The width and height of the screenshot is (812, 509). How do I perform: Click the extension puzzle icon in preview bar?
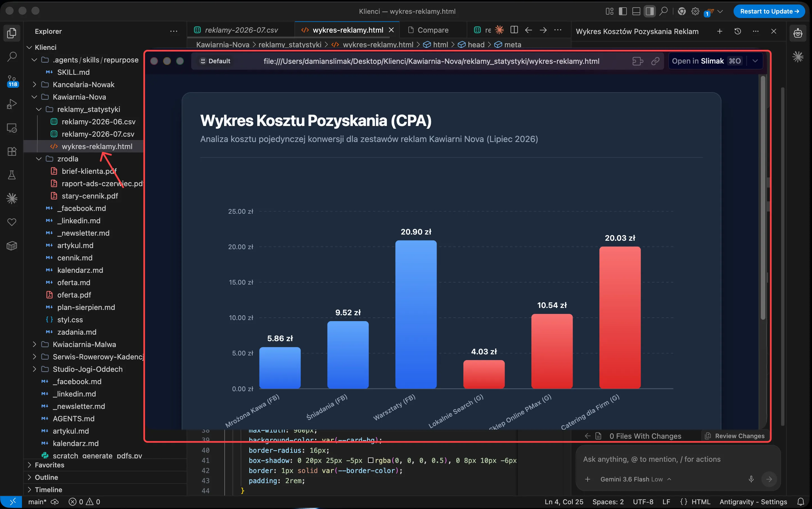tap(638, 61)
